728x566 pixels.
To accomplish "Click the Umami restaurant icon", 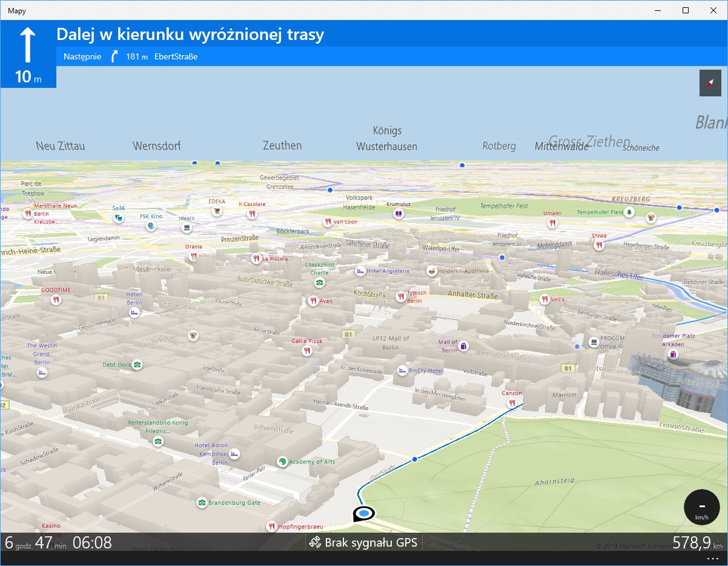I will click(552, 223).
